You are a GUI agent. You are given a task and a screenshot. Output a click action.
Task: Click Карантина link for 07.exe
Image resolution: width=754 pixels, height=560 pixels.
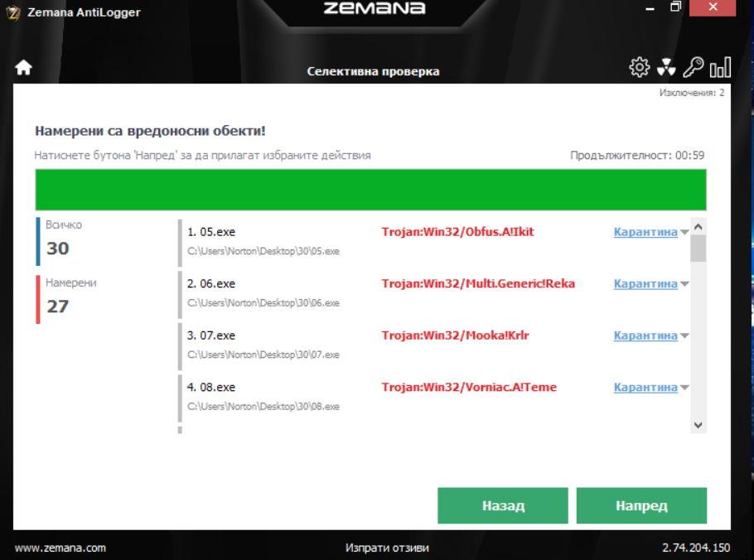(x=645, y=336)
